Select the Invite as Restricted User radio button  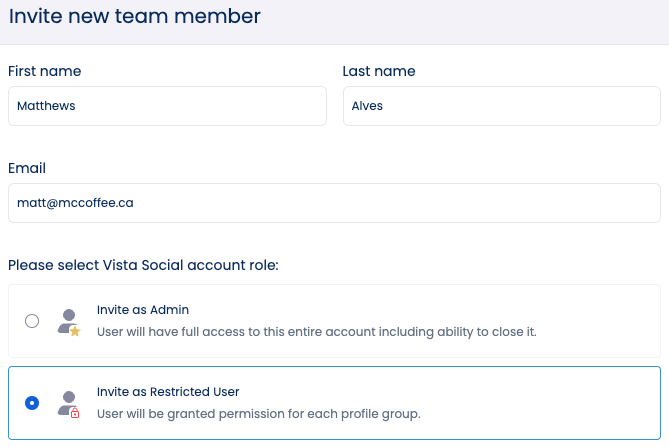coord(32,403)
